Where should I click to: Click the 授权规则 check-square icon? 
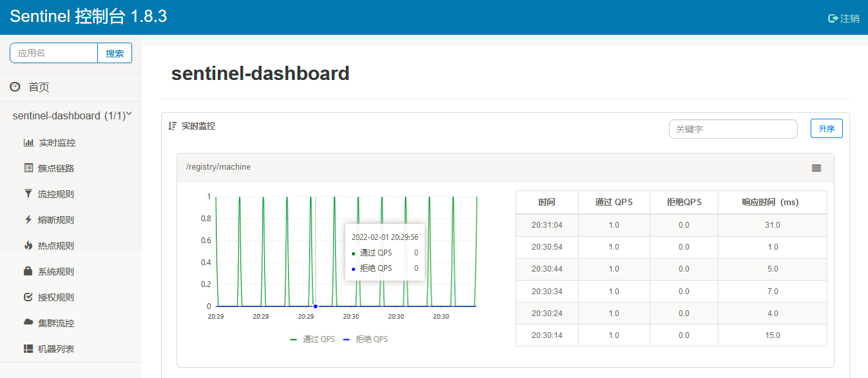coord(28,297)
